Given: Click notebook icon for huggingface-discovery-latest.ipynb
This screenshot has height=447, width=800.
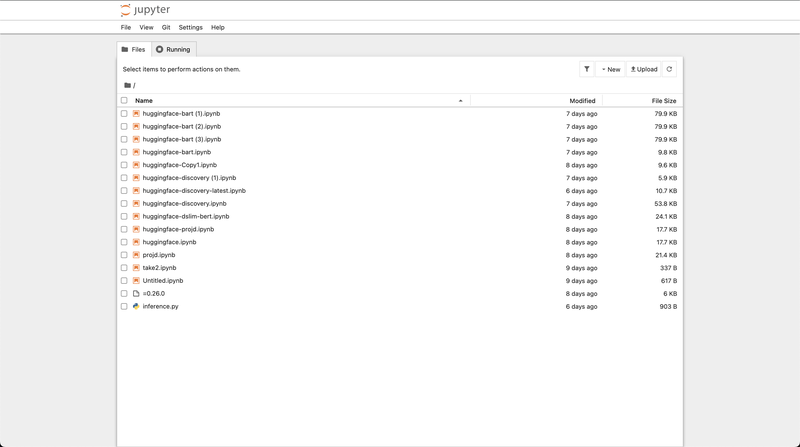Looking at the screenshot, I should (136, 191).
